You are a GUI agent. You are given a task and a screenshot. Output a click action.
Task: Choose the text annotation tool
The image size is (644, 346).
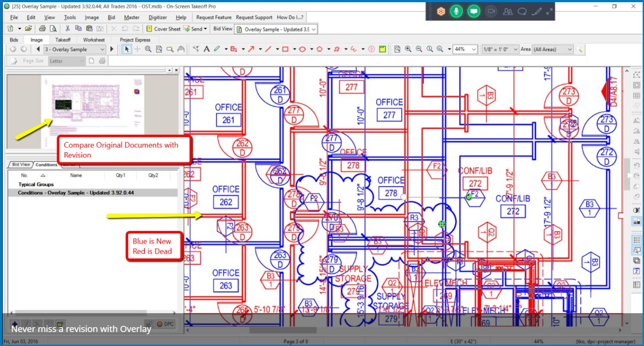coord(207,49)
